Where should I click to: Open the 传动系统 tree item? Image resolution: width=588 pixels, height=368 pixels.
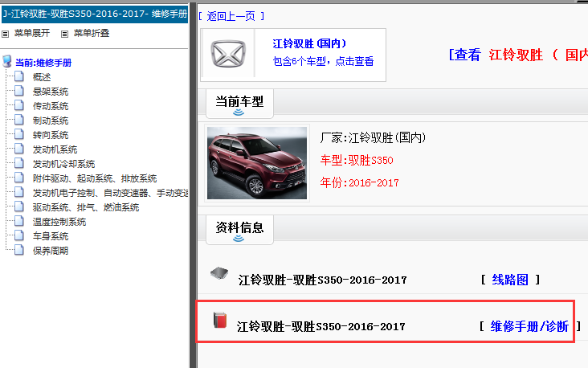pyautogui.click(x=51, y=106)
